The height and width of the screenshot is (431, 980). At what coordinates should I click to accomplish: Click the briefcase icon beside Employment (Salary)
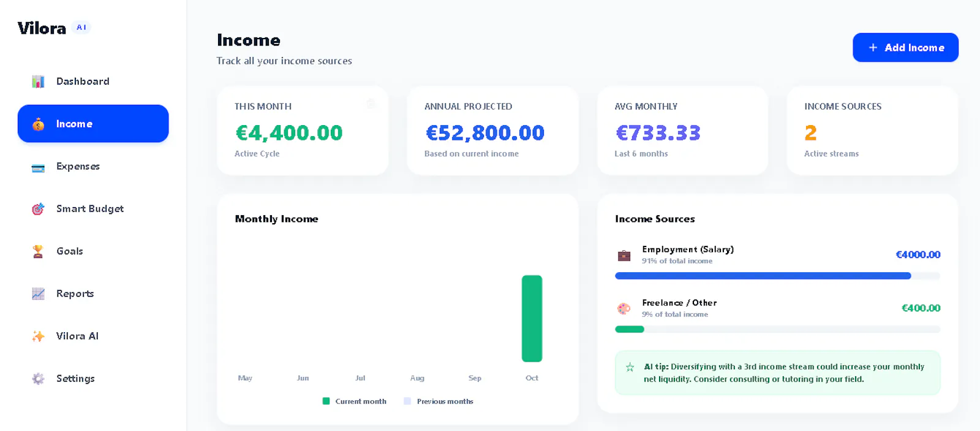point(624,255)
